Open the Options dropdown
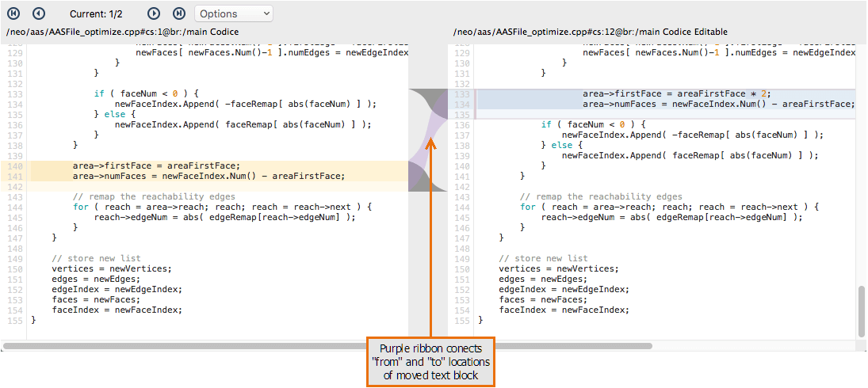The height and width of the screenshot is (388, 868). coord(234,13)
